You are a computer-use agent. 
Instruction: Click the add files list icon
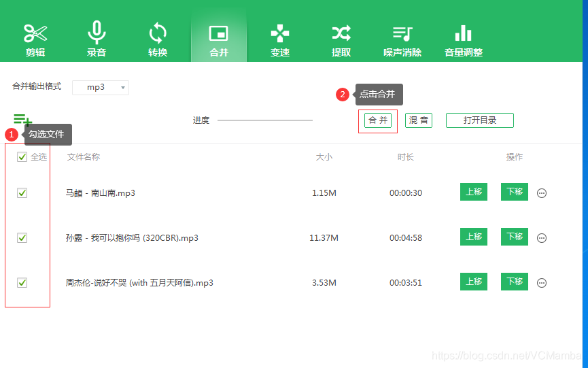(22, 120)
